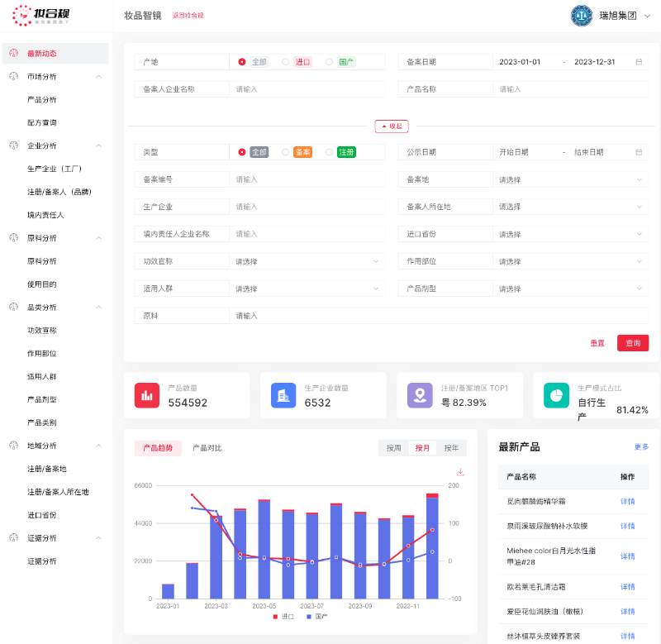Select the 进口 radio option under 产地
This screenshot has width=661, height=644.
pyautogui.click(x=286, y=62)
